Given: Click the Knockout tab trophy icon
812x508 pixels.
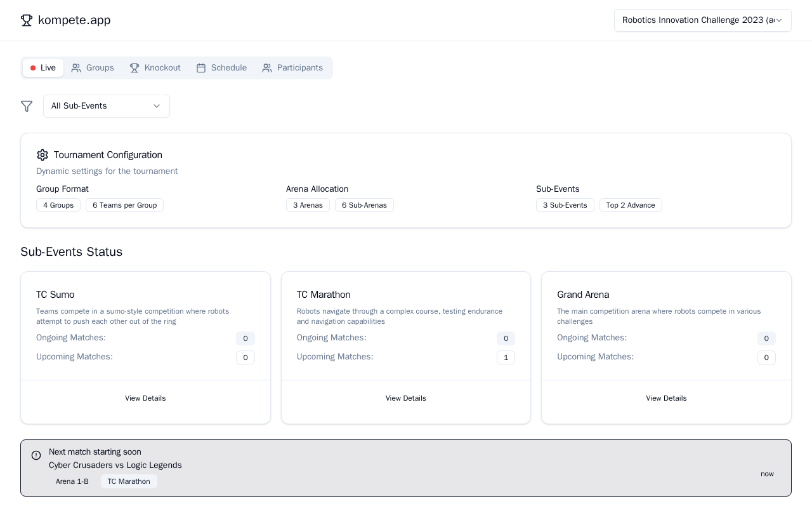Looking at the screenshot, I should (x=134, y=68).
